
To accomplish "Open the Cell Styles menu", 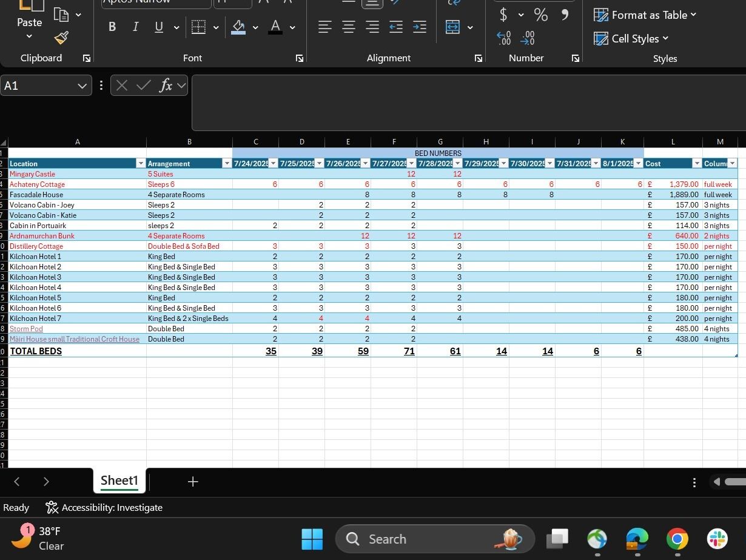I will point(631,39).
